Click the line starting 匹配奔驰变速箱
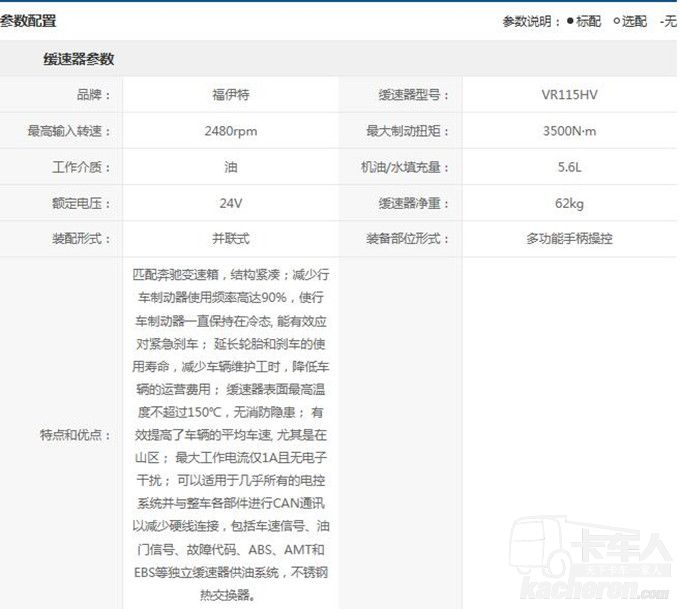 231,275
